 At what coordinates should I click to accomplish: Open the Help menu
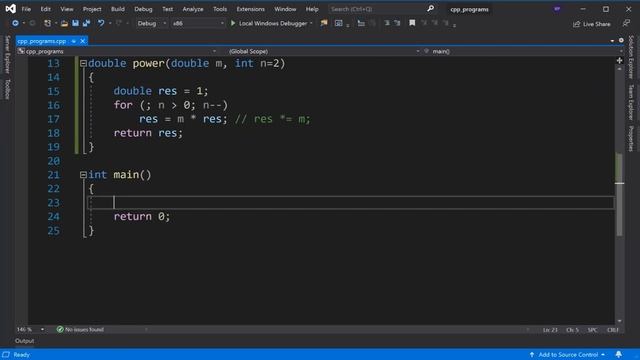[312, 9]
